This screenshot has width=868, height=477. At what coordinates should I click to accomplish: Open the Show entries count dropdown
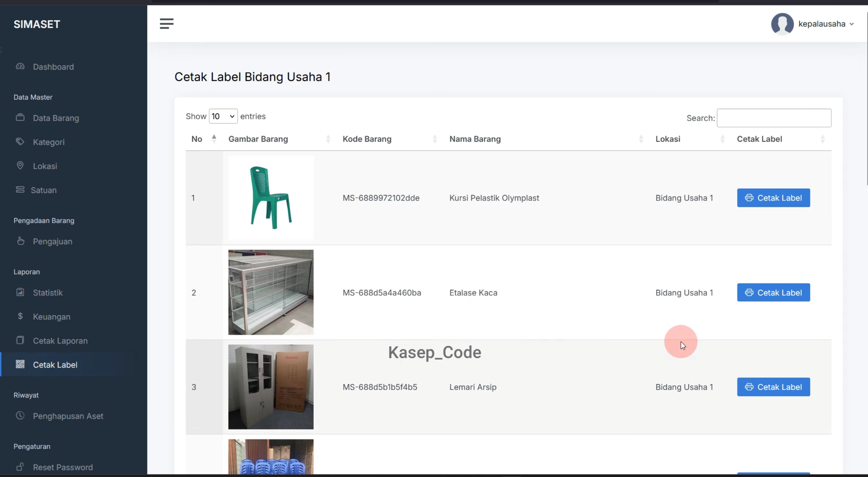(x=223, y=116)
